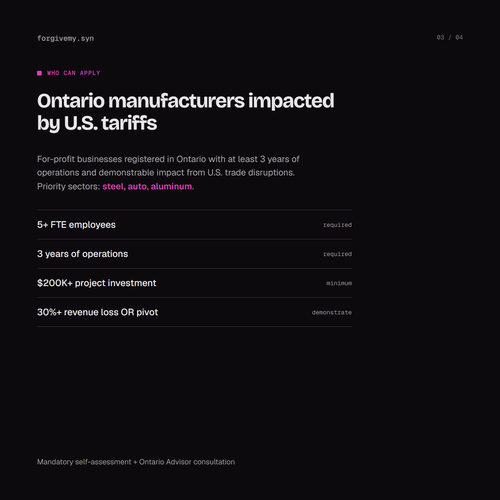Click the demonstrate tag for revenue loss
Viewport: 500px width, 500px height.
332,312
